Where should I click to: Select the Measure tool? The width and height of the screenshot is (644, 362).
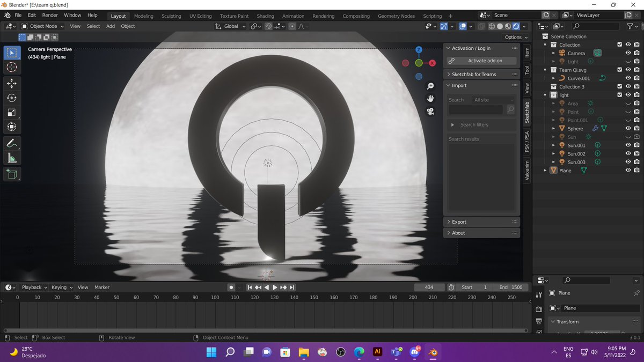tap(12, 158)
